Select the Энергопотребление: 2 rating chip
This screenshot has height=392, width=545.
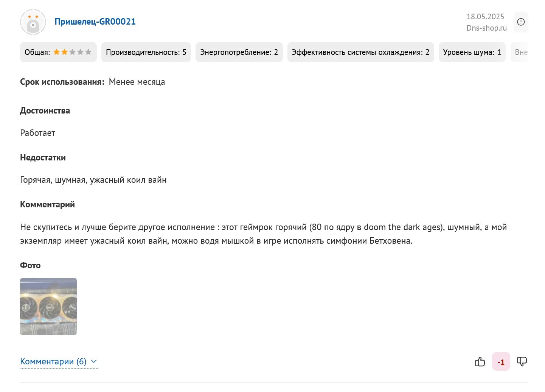tap(239, 52)
